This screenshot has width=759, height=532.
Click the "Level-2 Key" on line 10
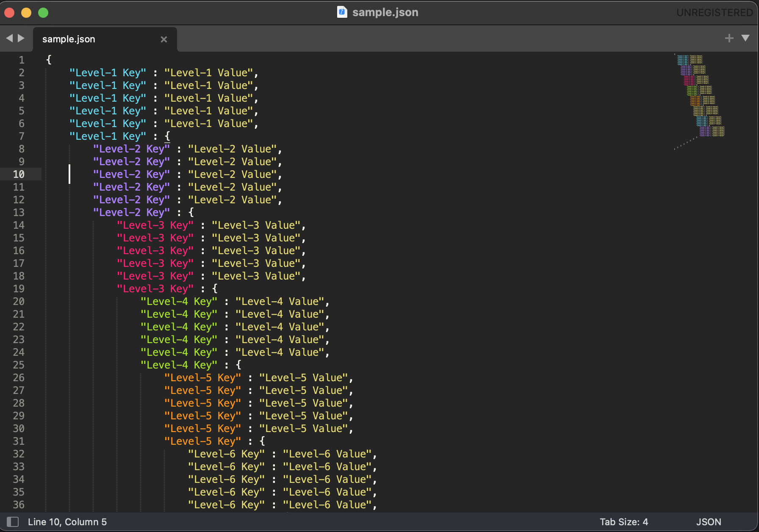click(x=131, y=175)
